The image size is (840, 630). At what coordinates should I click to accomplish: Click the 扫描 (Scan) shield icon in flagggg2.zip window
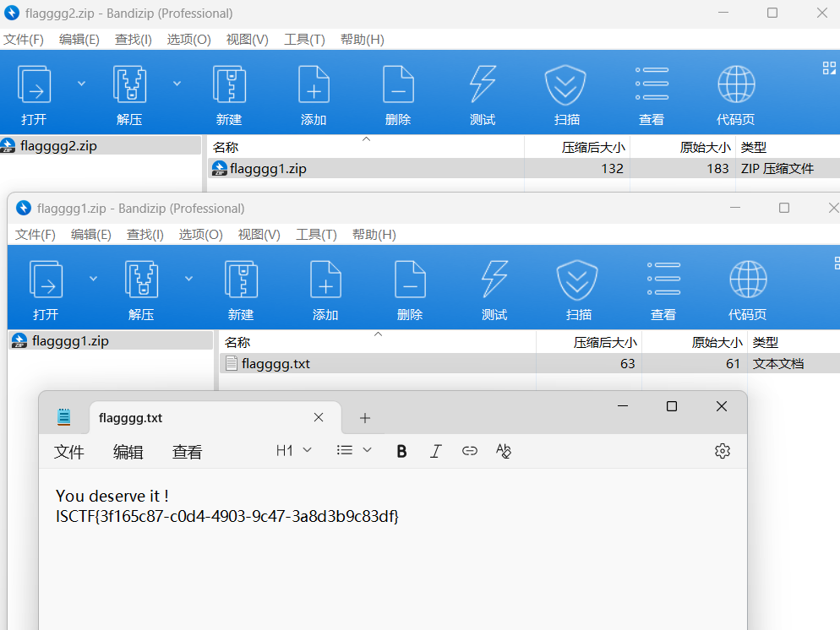pos(565,84)
